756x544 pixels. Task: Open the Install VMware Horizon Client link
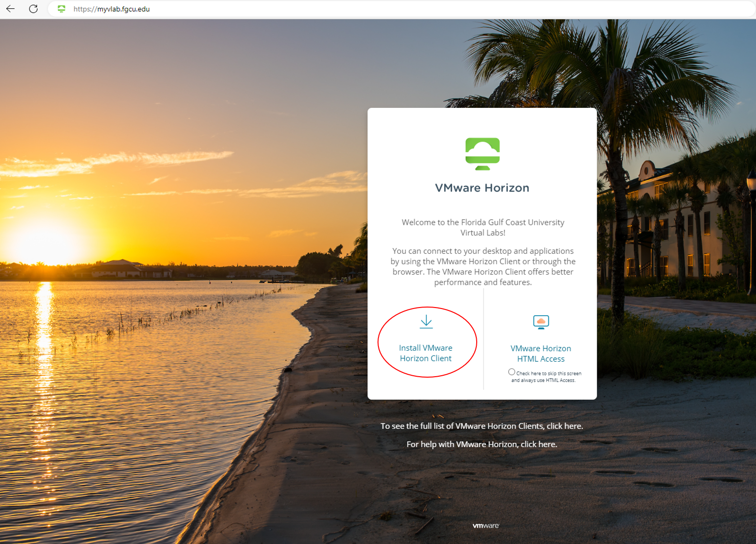[426, 353]
